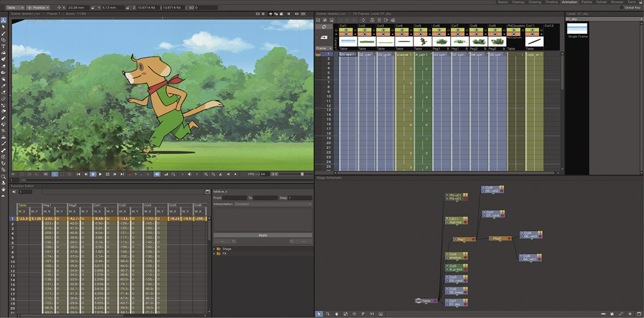Image resolution: width=644 pixels, height=318 pixels.
Task: Jump to first frame in viewer playback bar
Action: point(79,174)
